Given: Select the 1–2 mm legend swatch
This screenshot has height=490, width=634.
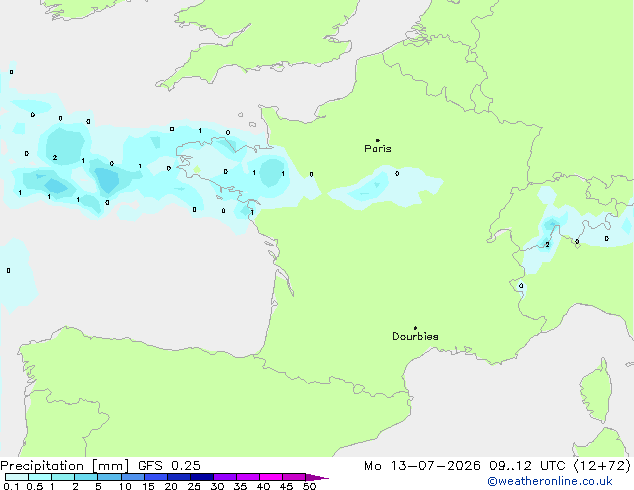Looking at the screenshot, I should coord(63,477).
